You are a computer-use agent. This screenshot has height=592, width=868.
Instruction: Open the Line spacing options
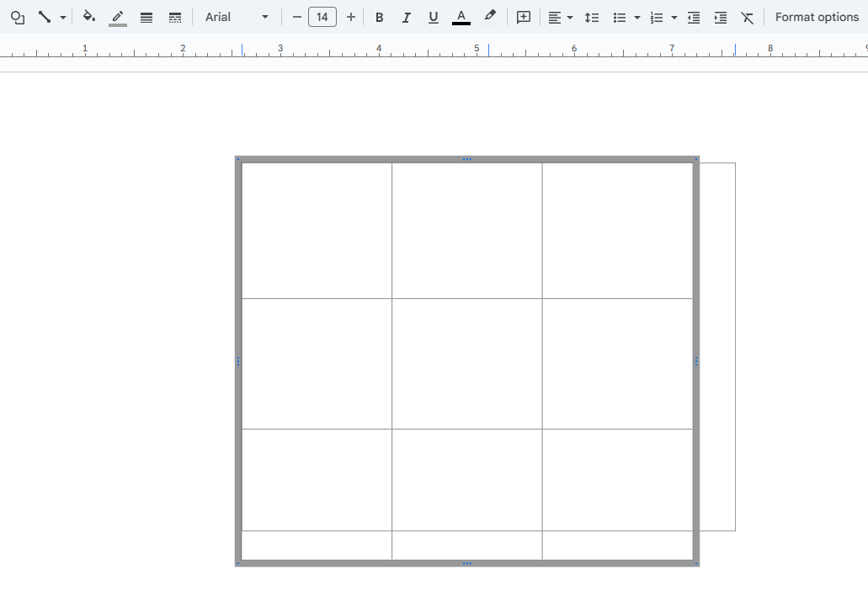(592, 17)
